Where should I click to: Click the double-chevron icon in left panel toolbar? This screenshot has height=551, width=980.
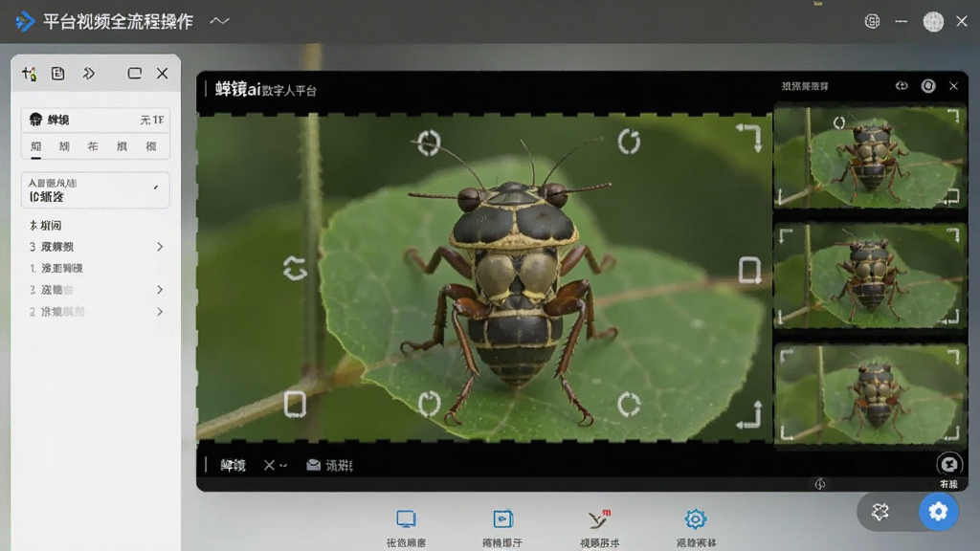coord(89,74)
